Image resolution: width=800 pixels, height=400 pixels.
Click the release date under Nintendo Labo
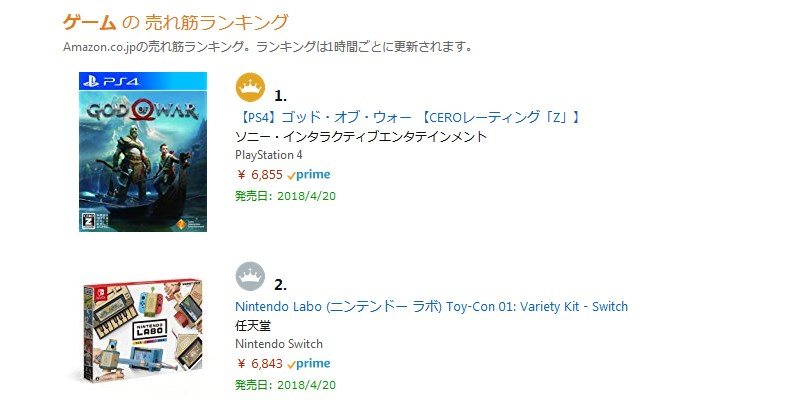[285, 384]
